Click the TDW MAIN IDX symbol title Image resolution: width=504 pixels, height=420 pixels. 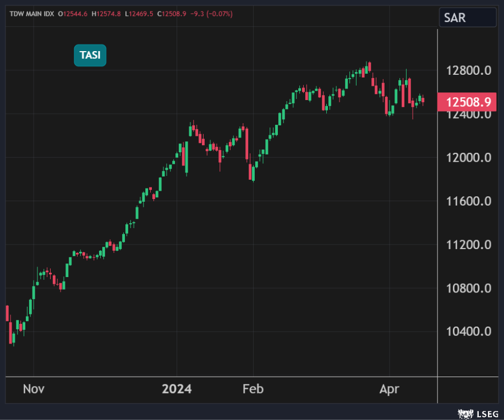(x=32, y=14)
